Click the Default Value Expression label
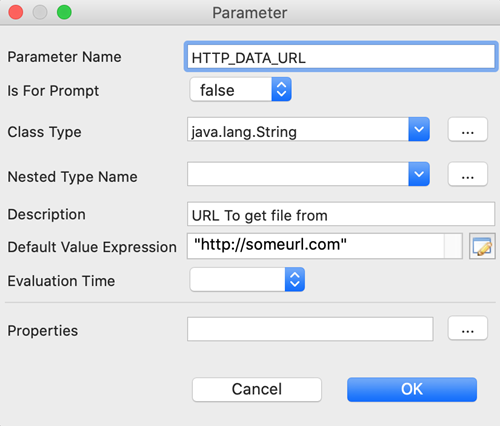The width and height of the screenshot is (500, 426). 92,247
